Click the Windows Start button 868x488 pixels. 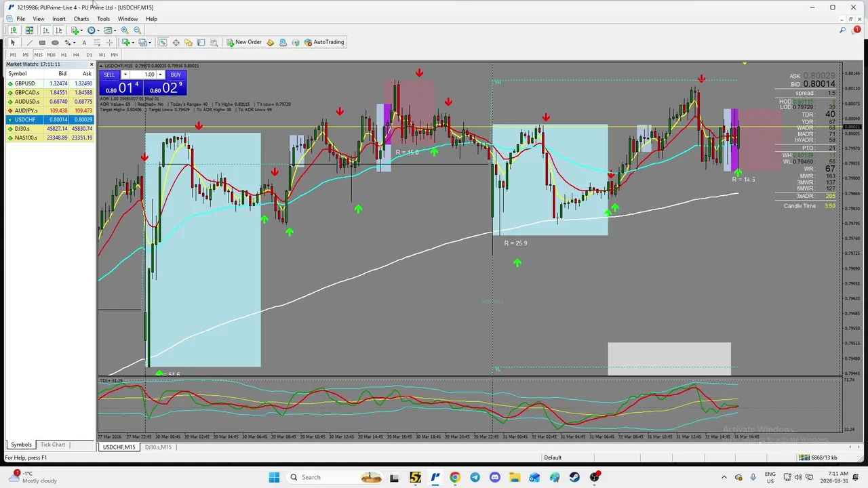coord(274,477)
